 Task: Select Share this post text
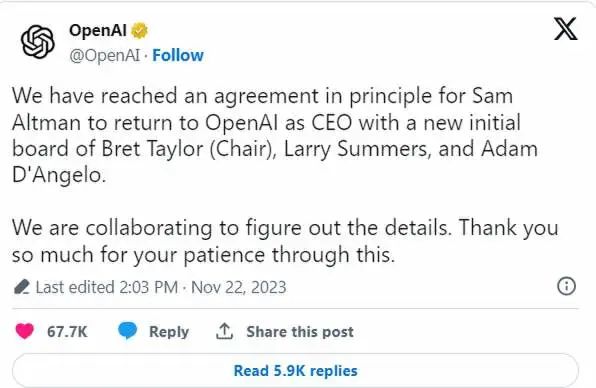(x=300, y=332)
